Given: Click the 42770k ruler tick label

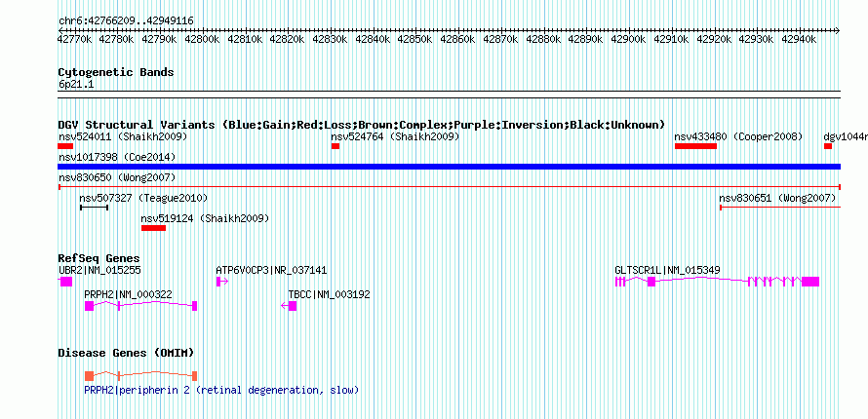Looking at the screenshot, I should tap(75, 39).
